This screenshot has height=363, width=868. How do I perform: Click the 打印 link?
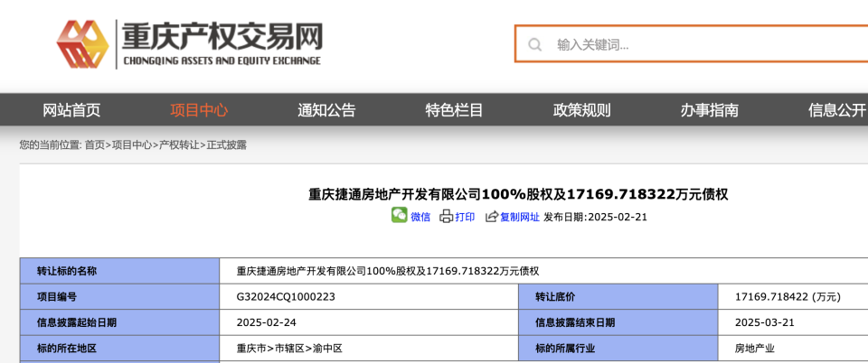pos(465,217)
